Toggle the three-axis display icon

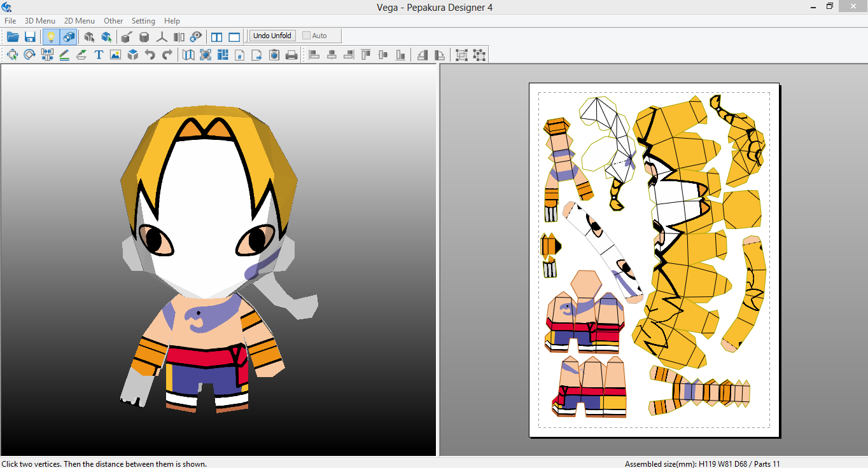[x=162, y=36]
